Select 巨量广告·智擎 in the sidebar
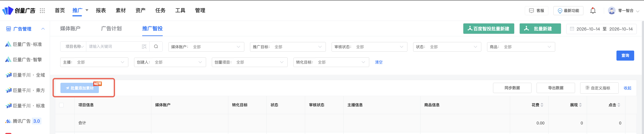This screenshot has width=644, height=134. 24,60
